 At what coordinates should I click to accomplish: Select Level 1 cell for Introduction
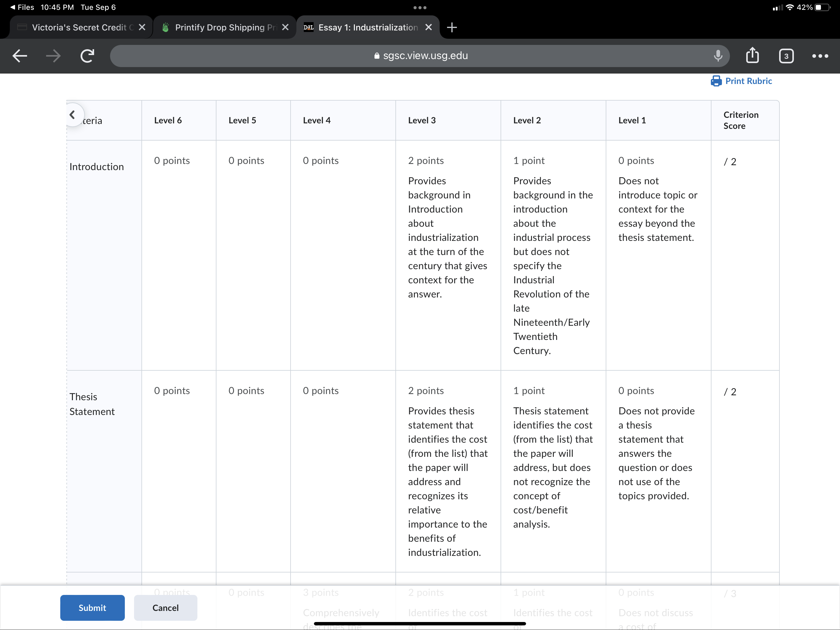click(658, 255)
